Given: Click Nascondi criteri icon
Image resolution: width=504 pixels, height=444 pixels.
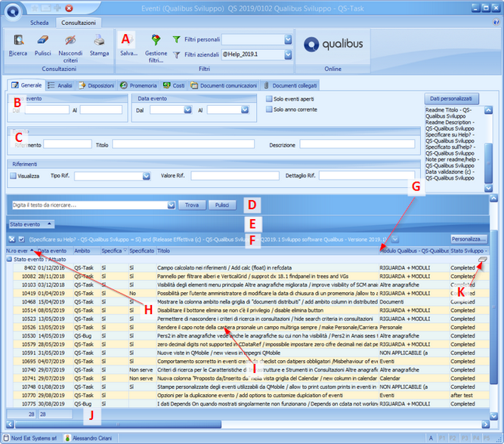Looking at the screenshot, I should click(70, 40).
